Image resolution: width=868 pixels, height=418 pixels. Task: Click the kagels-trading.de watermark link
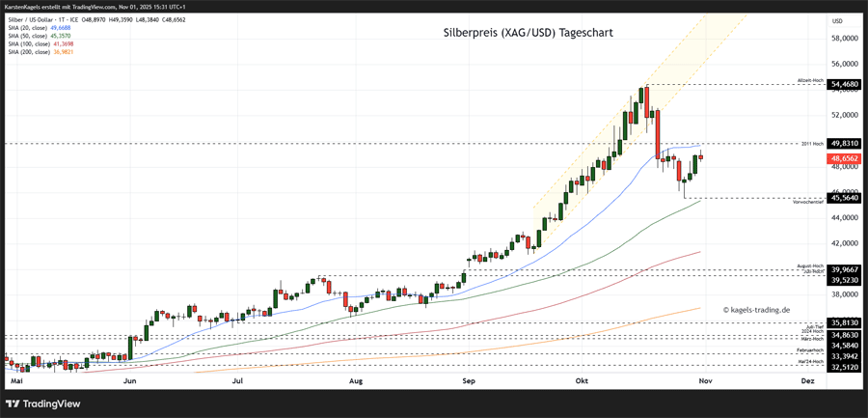tap(756, 310)
